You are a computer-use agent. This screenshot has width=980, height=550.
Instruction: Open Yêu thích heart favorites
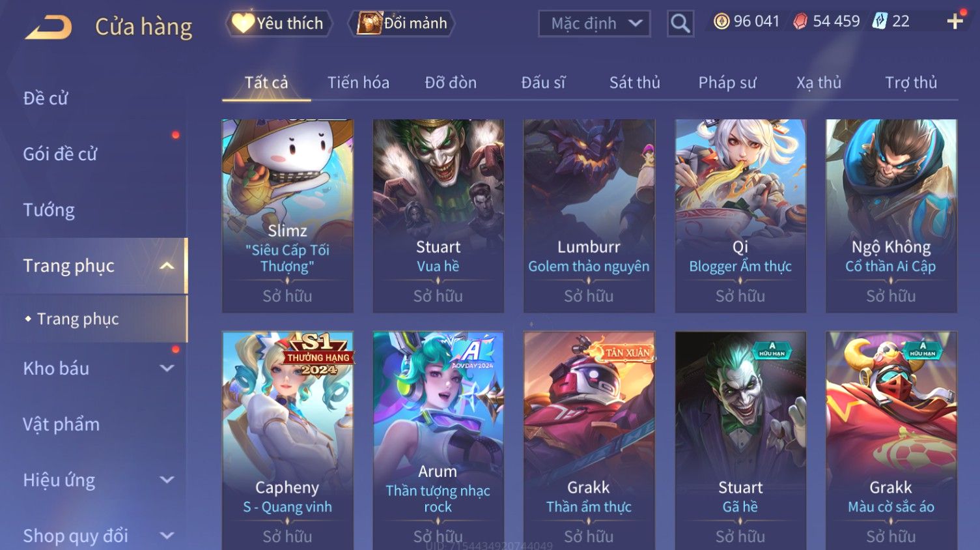tap(279, 23)
